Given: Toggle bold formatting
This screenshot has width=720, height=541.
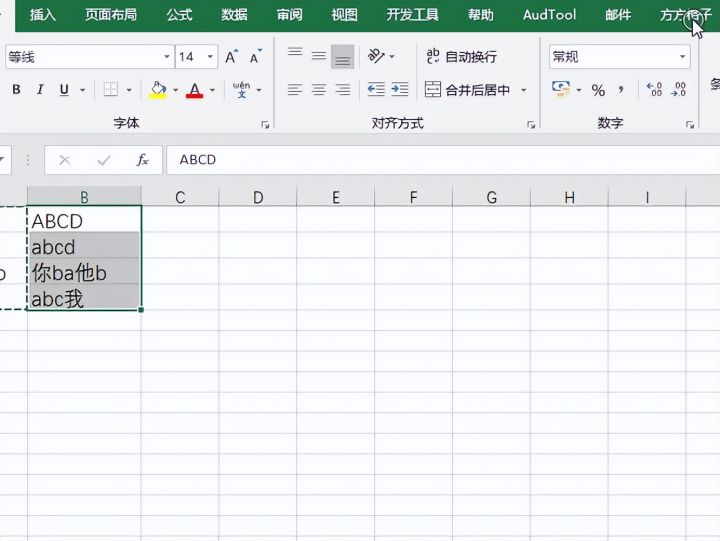Looking at the screenshot, I should tap(17, 90).
